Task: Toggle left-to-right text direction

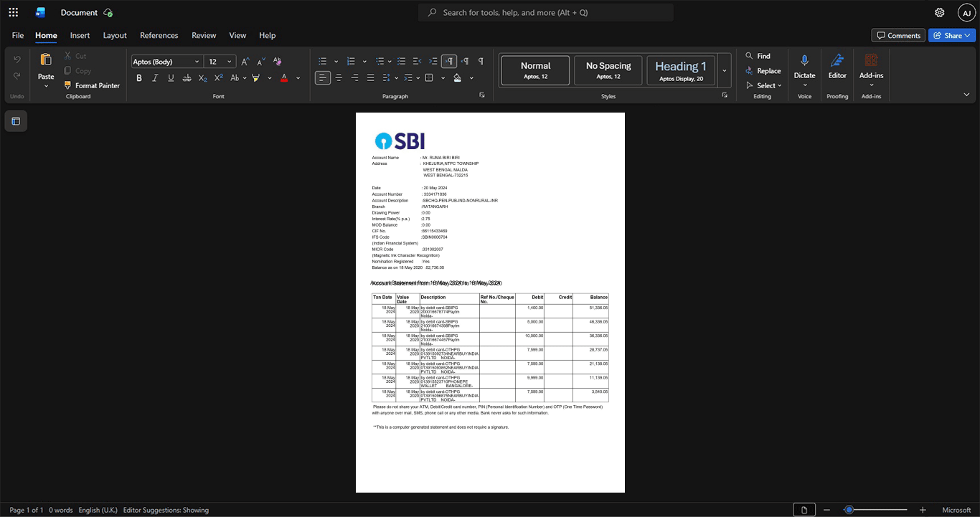Action: (449, 62)
